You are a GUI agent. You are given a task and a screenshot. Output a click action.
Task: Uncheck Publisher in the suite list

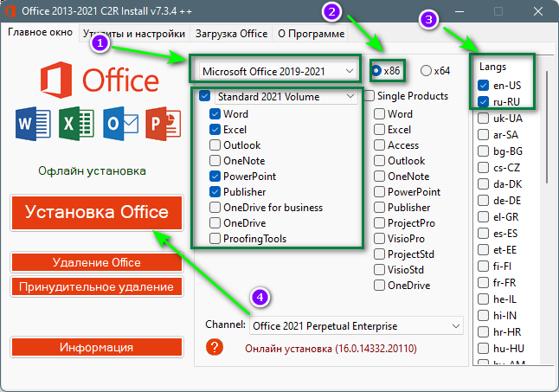[215, 192]
